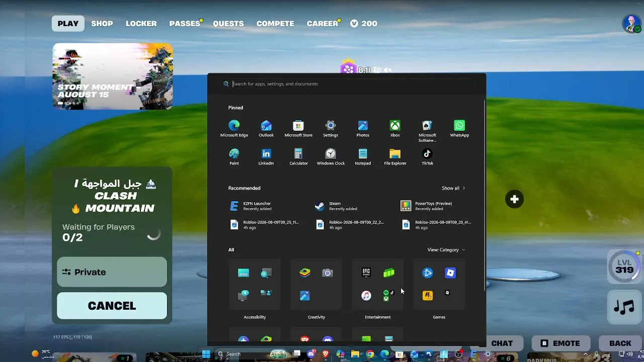Launch Microsoft Solitaire from pinned apps
The width and height of the screenshot is (644, 362).
coord(427,131)
